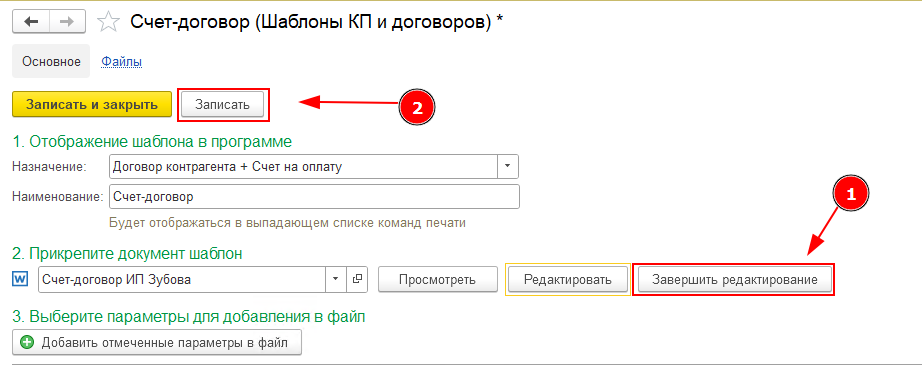Open attached template file with open icon
922x365 pixels.
click(357, 279)
